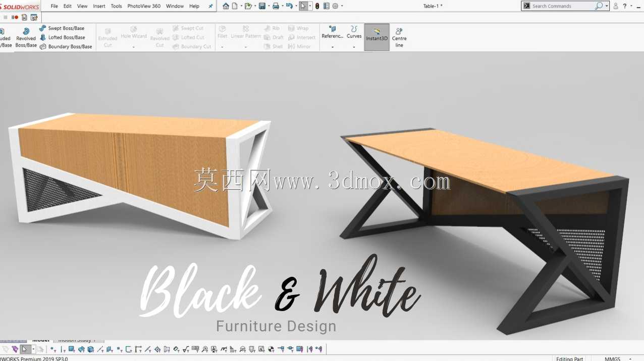Select the Boundary Boss/Base tool

pos(66,46)
